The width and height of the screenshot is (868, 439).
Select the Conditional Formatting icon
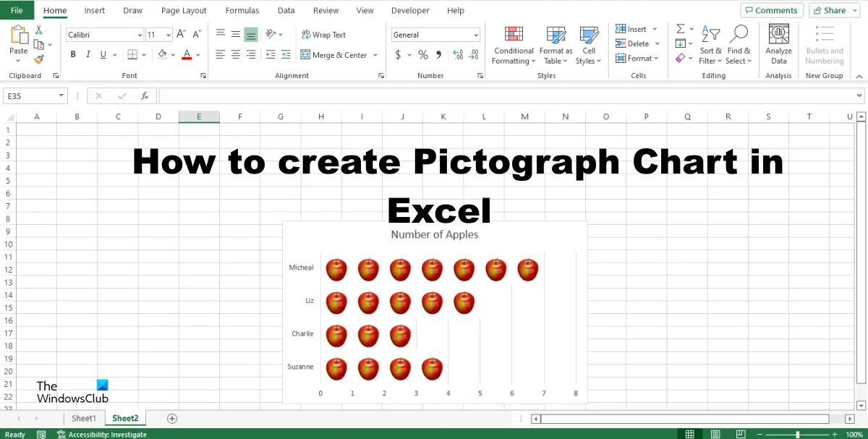pyautogui.click(x=514, y=35)
